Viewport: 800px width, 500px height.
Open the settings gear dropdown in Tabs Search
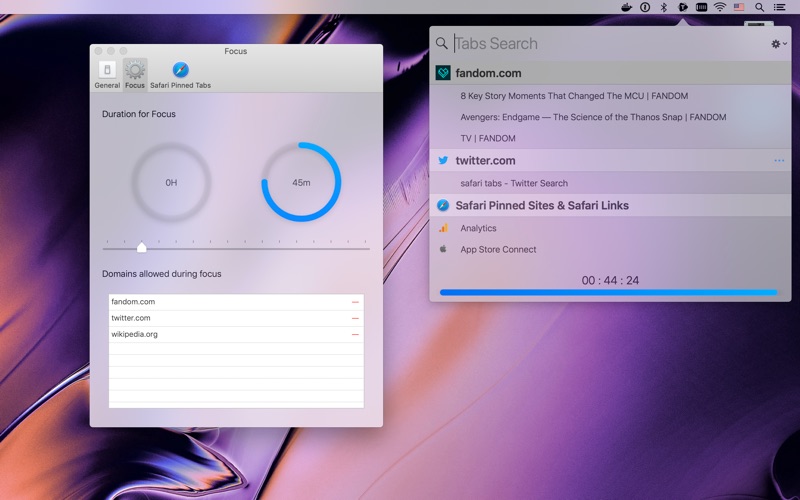pos(779,44)
